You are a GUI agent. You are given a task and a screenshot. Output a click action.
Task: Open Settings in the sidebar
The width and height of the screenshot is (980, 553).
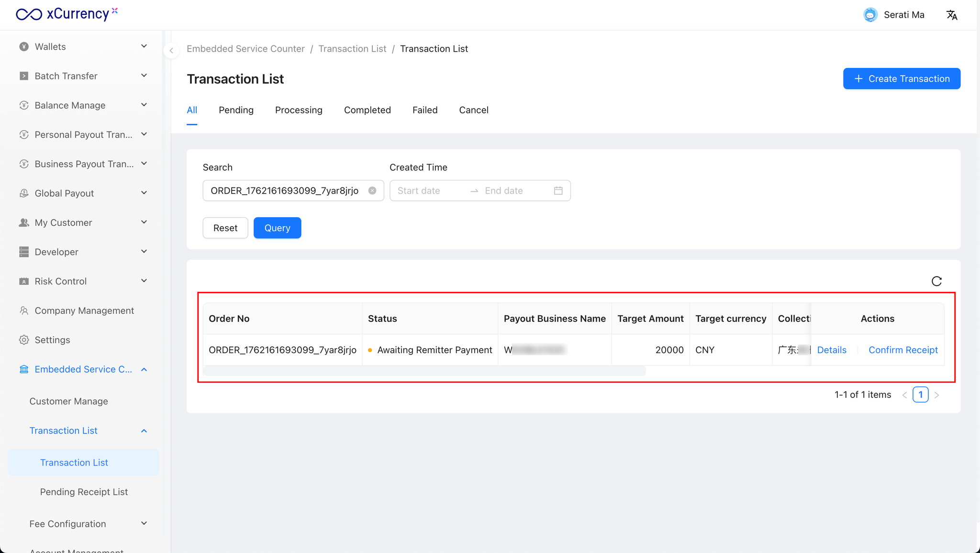tap(52, 340)
